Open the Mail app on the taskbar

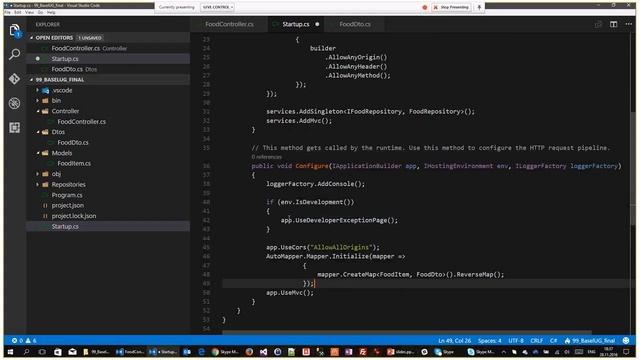coord(72,351)
